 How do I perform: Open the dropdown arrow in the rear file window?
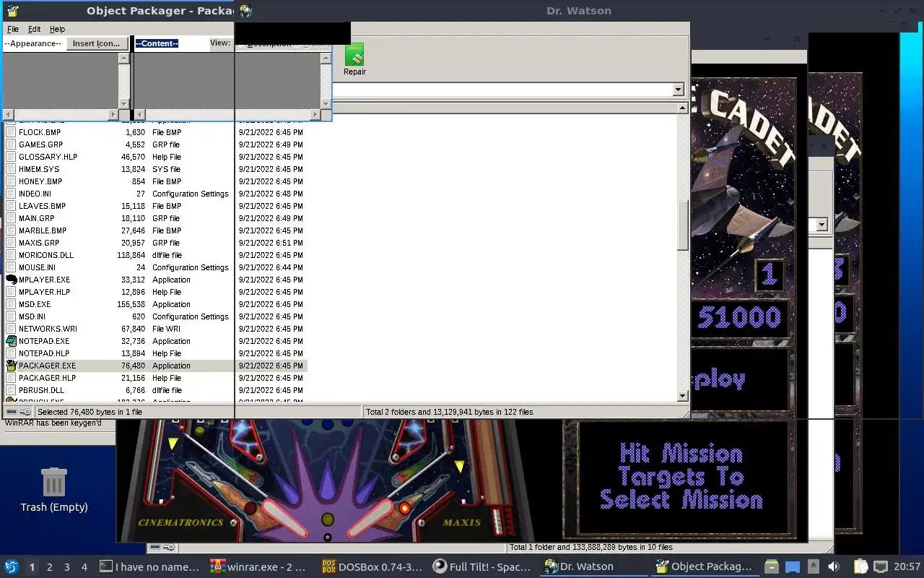tap(821, 225)
